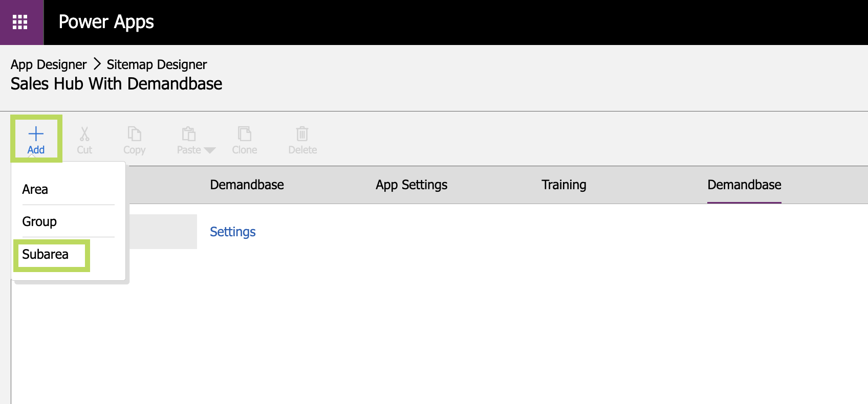
Task: Click the Delete trash icon
Action: (x=302, y=134)
